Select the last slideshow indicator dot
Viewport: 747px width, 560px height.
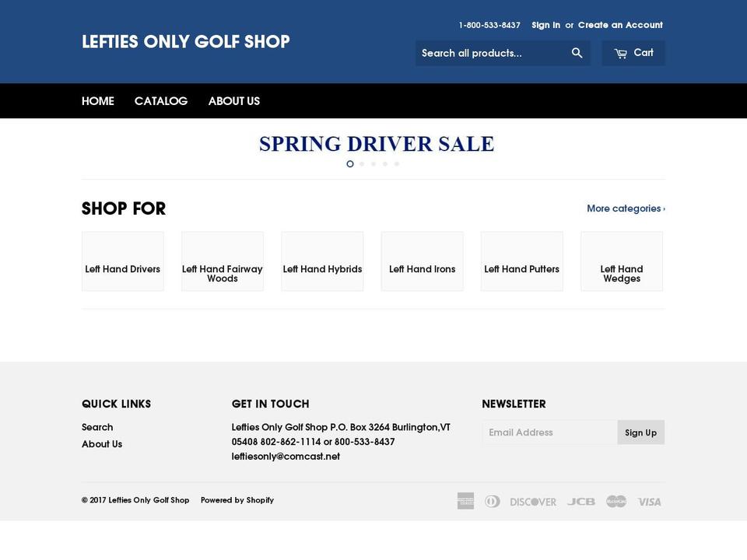397,163
